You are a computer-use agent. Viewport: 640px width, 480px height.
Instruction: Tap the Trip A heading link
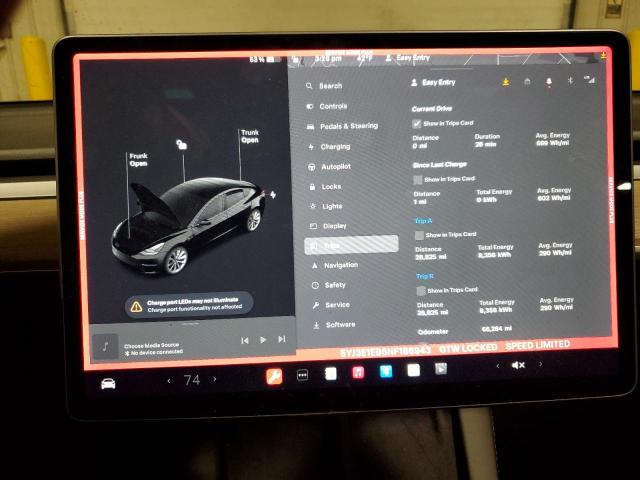[x=423, y=221]
